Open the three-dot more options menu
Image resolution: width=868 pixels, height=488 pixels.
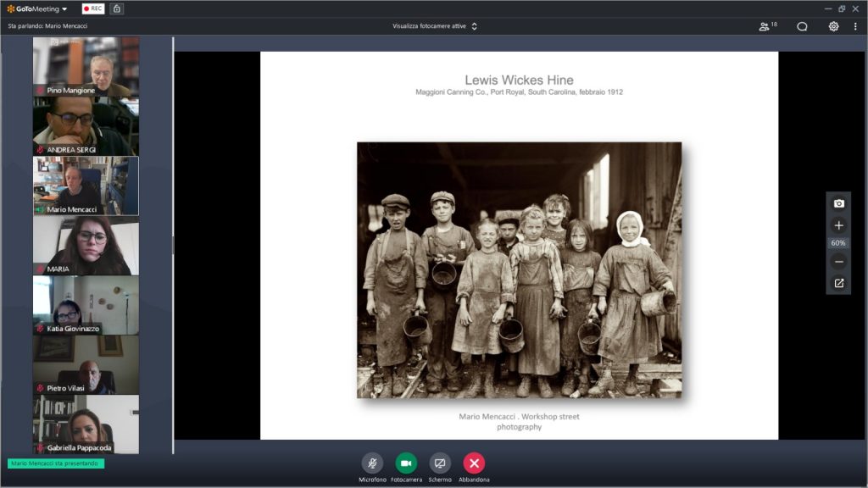(x=855, y=26)
